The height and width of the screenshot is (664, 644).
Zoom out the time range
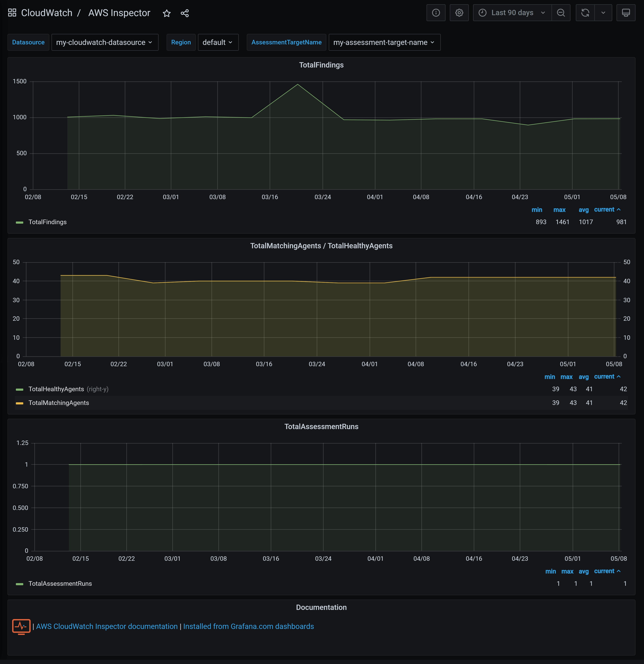point(561,13)
